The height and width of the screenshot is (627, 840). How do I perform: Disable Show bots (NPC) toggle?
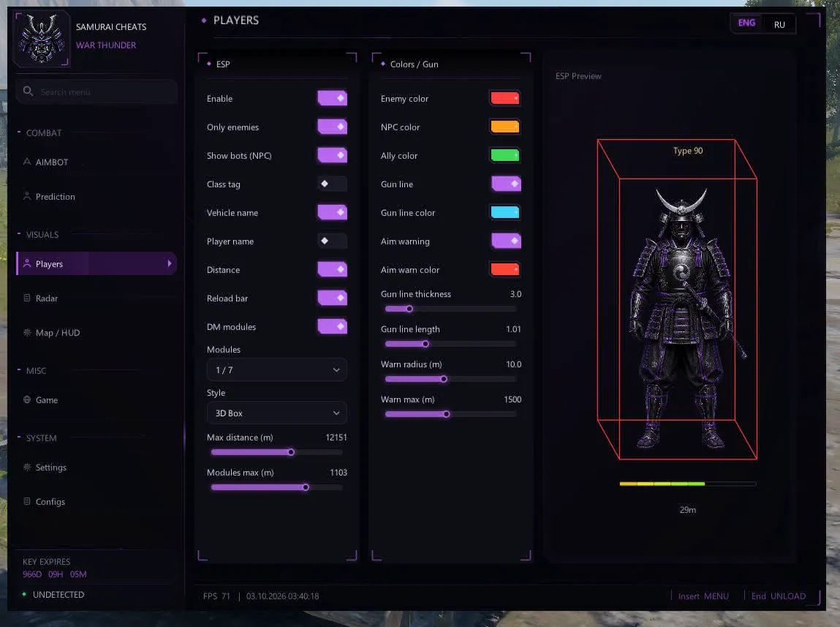coord(332,155)
